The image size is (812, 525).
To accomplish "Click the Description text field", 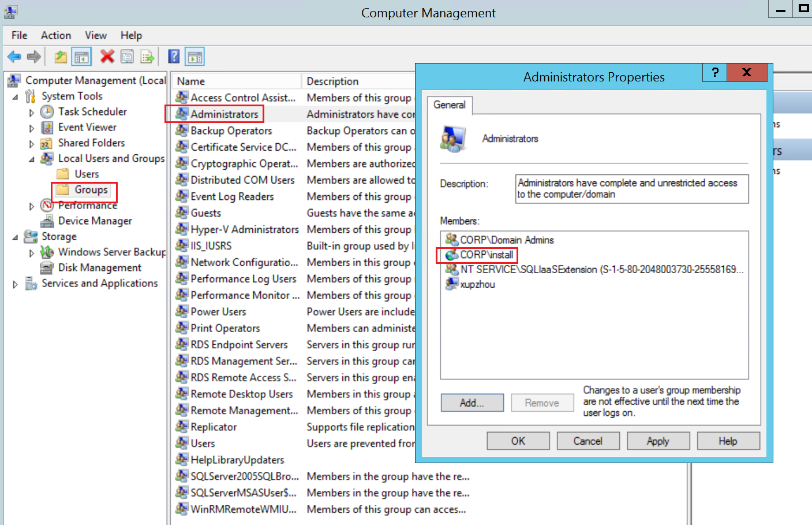I will click(631, 189).
